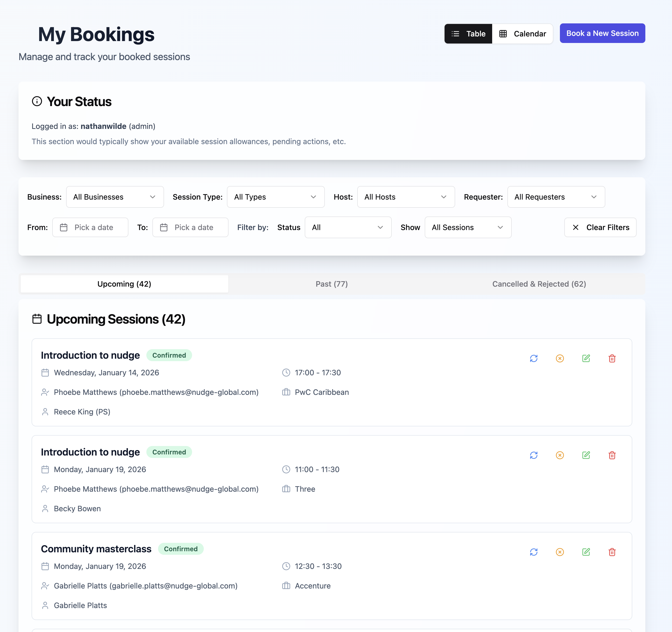Image resolution: width=672 pixels, height=632 pixels.
Task: Edit the Becky Bowen session
Action: [x=586, y=455]
